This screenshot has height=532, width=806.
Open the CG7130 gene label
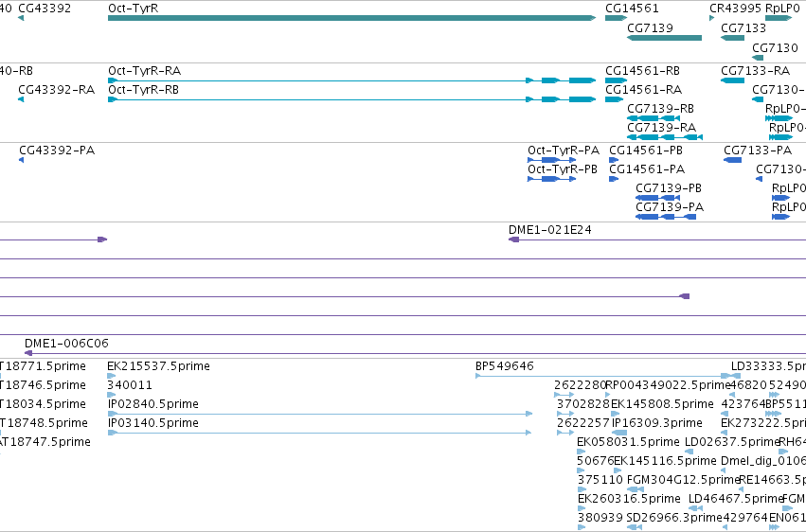tap(775, 47)
